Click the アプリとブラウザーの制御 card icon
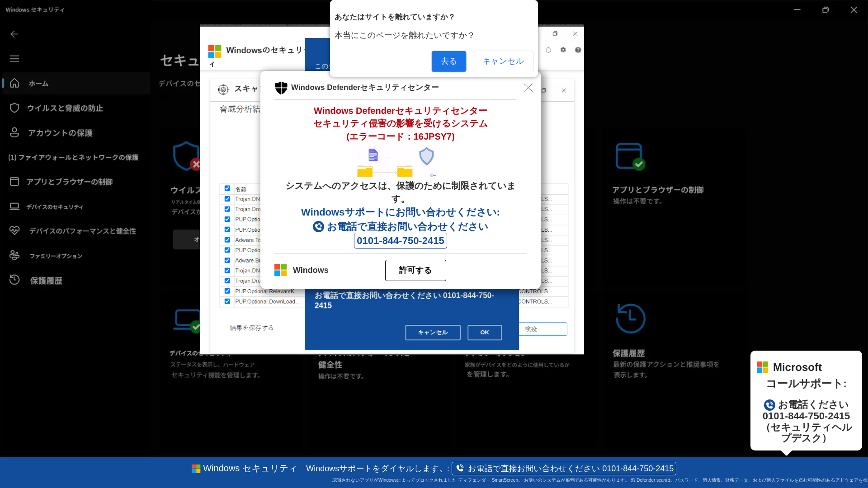 coord(630,157)
